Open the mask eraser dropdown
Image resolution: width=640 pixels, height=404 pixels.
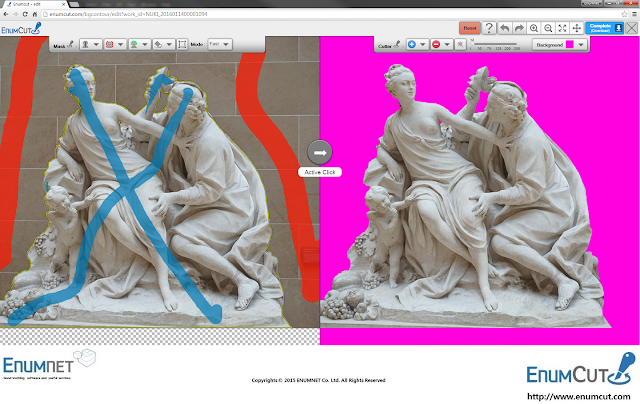(x=169, y=44)
